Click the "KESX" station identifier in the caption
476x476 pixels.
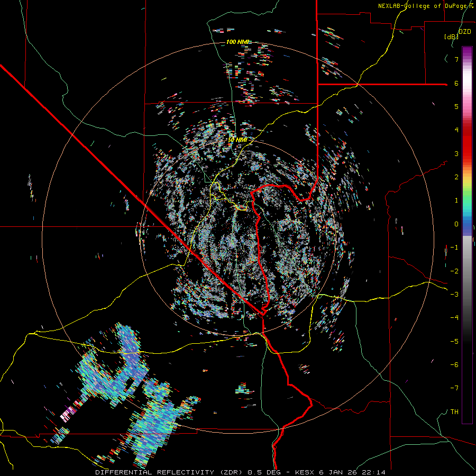pyautogui.click(x=306, y=472)
